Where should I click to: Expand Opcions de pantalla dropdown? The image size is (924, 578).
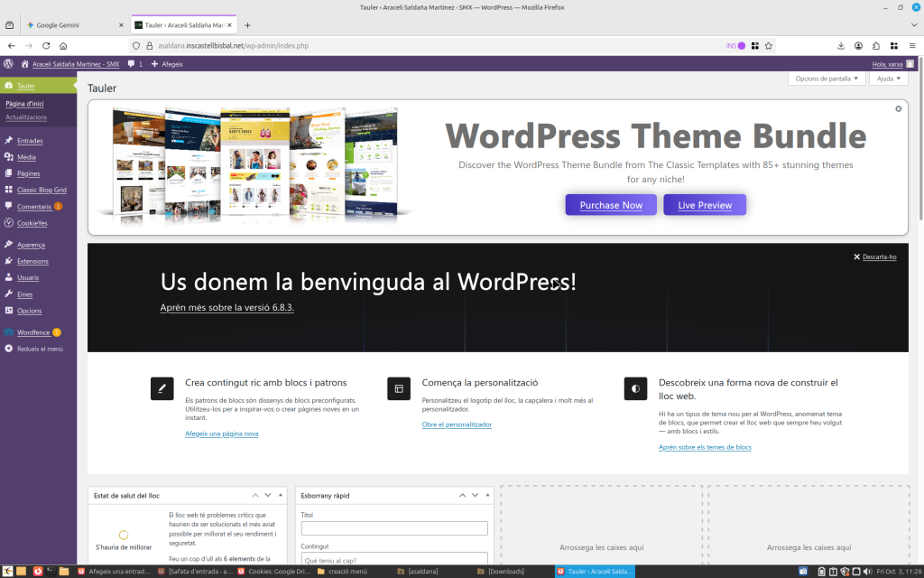click(x=826, y=79)
